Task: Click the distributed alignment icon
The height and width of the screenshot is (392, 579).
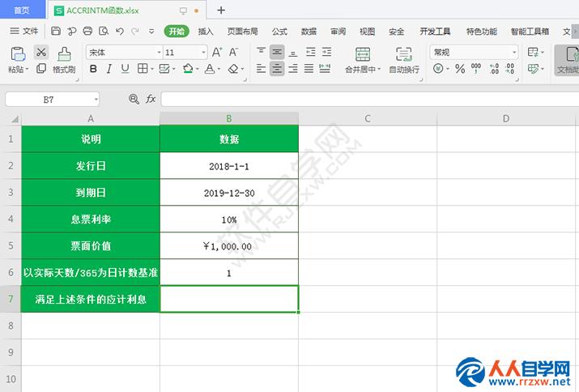Action: (x=325, y=68)
